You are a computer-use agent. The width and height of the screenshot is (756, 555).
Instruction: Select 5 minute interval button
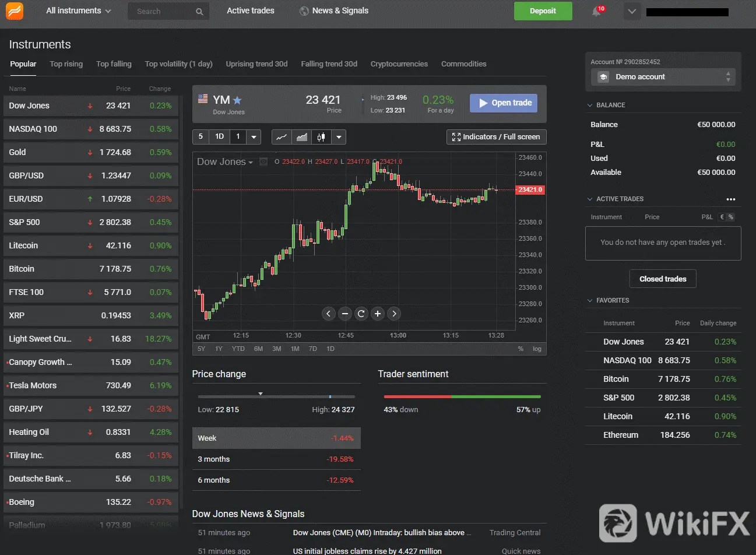pos(201,137)
